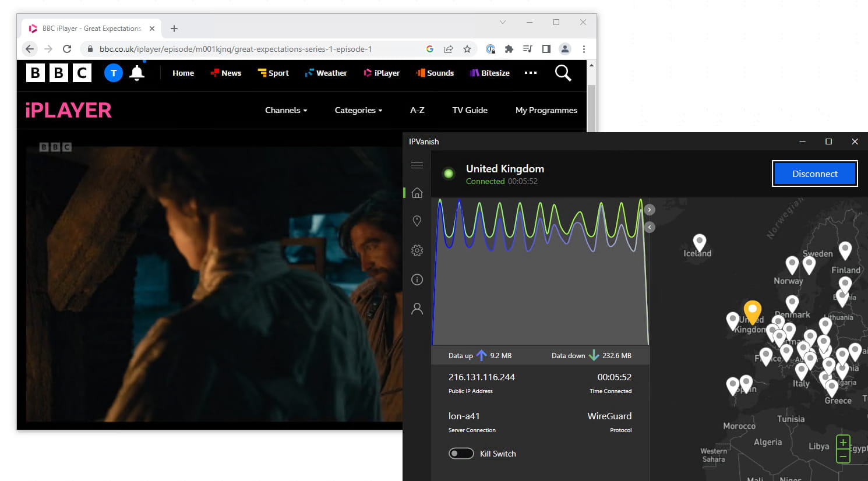
Task: Open the server locations pin icon
Action: (x=417, y=221)
